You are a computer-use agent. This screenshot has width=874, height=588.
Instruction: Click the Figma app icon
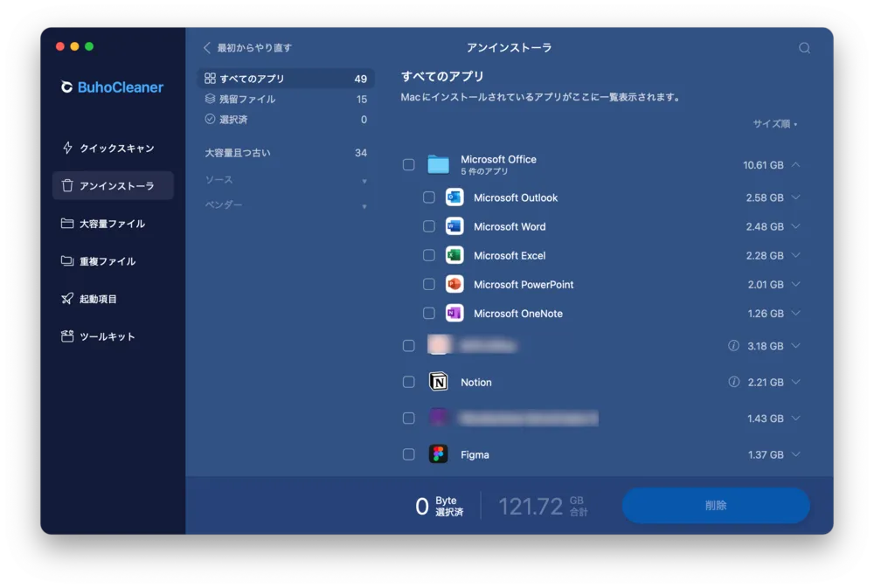pos(438,454)
